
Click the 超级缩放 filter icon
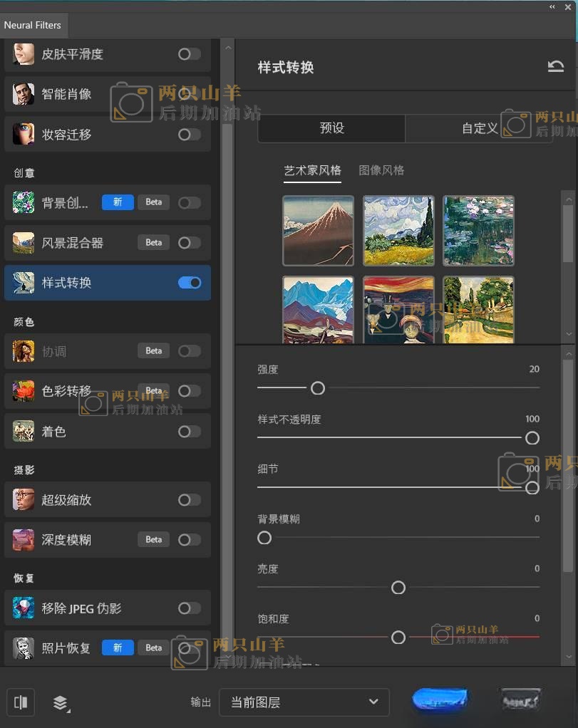[x=24, y=500]
